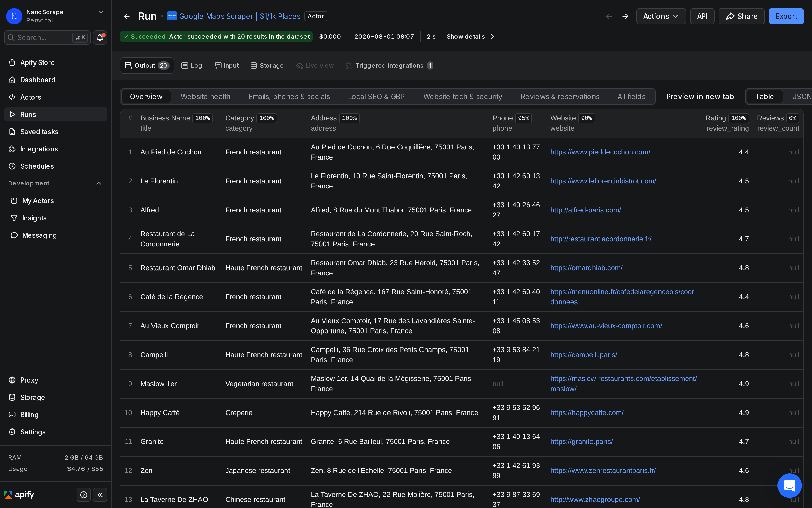
Task: Open Dashboard in sidebar
Action: (55, 80)
